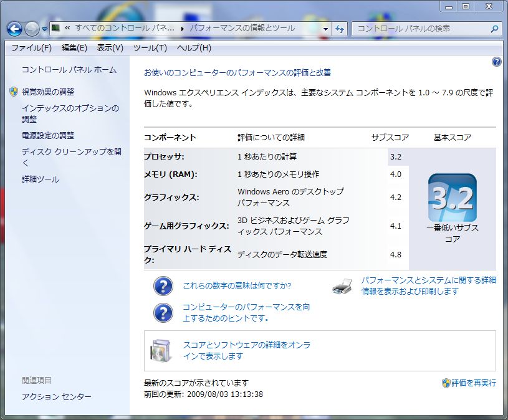Maximize the window
This screenshot has height=420, width=508.
tap(466, 6)
